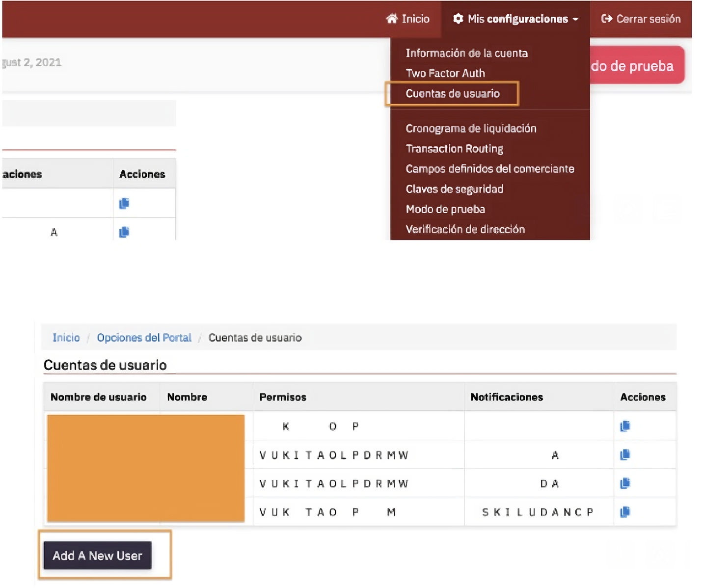Click copy icon in first user row
Screen dimensions: 704x588
[x=625, y=426]
